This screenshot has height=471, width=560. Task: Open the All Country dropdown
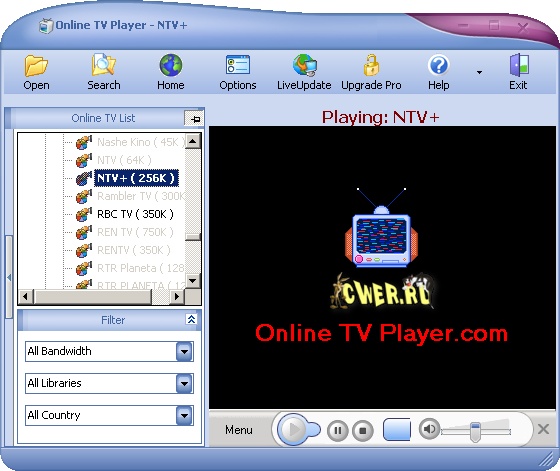tap(184, 415)
